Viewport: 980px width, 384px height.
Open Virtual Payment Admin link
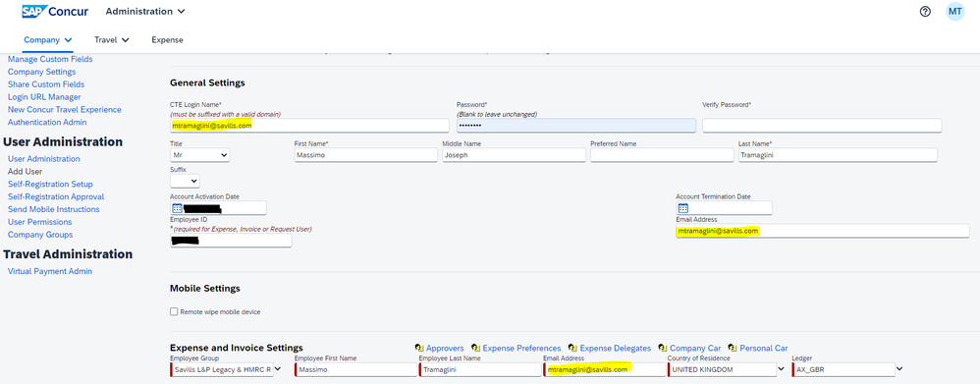click(x=50, y=271)
